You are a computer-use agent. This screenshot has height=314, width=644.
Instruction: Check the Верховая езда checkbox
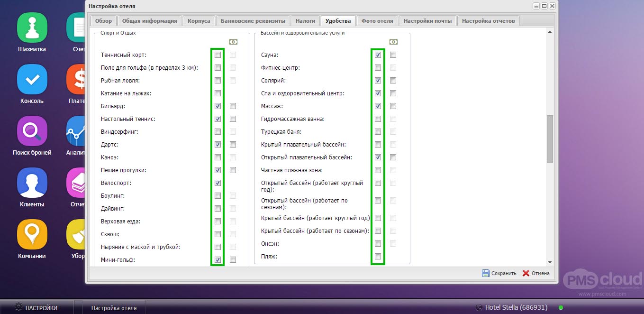tap(218, 222)
